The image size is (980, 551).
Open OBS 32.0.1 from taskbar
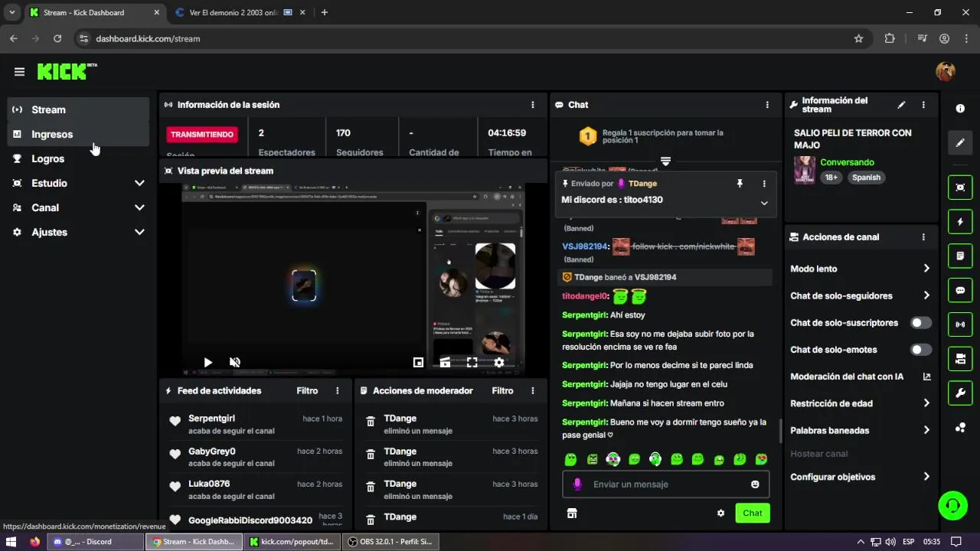390,542
